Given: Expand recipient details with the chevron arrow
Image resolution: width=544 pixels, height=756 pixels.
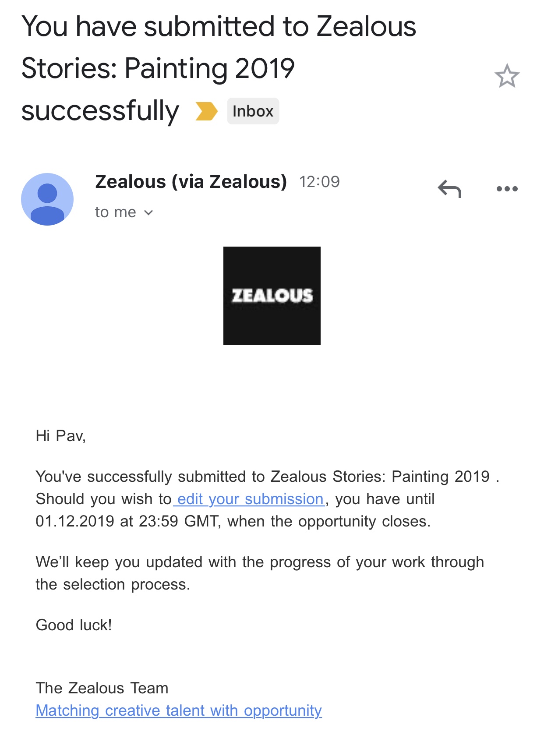Looking at the screenshot, I should coord(149,213).
